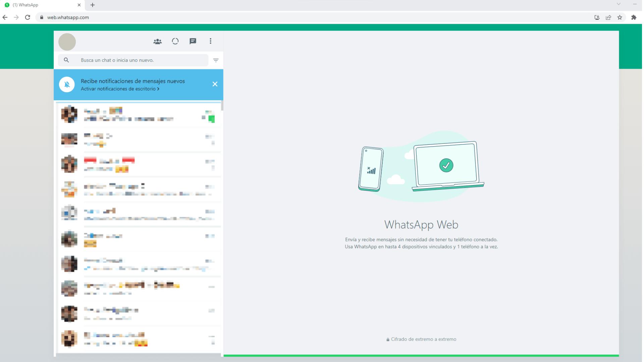
Task: Start a new chat with message icon
Action: [x=193, y=41]
